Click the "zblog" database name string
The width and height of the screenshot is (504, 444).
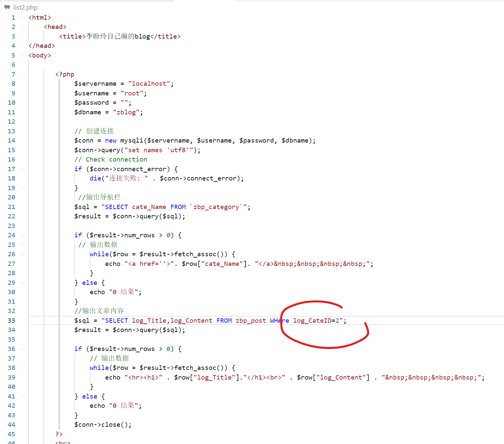coord(126,112)
